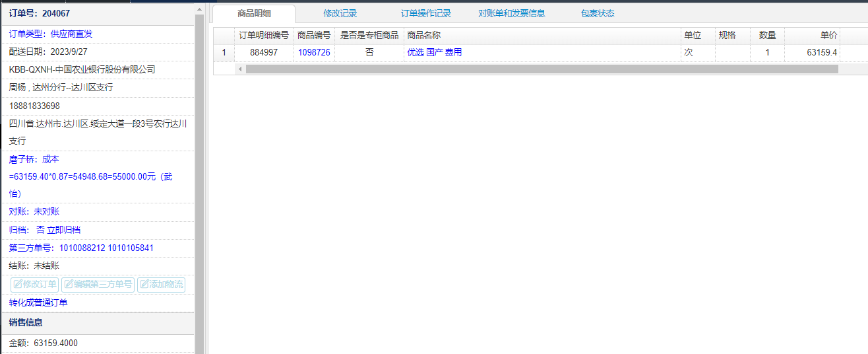Image resolution: width=868 pixels, height=354 pixels.
Task: Click the horizontal scrollbar thumb in product table
Action: tap(542, 69)
